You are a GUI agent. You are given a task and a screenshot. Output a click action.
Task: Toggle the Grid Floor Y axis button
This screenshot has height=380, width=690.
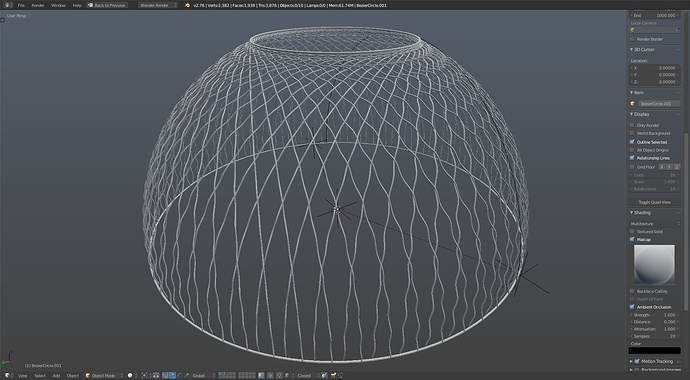coord(669,167)
